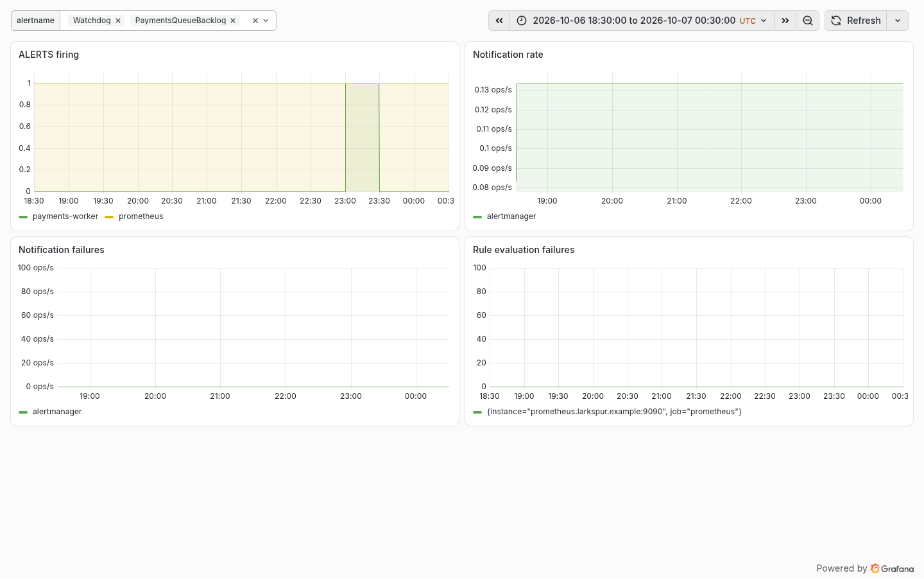Shift time range backward

(499, 21)
